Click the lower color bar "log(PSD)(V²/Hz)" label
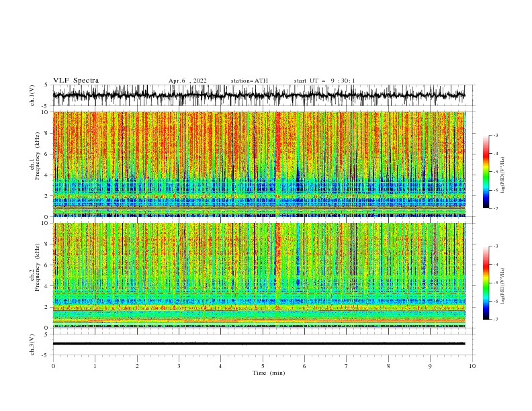This screenshot has width=532, height=411. point(503,286)
